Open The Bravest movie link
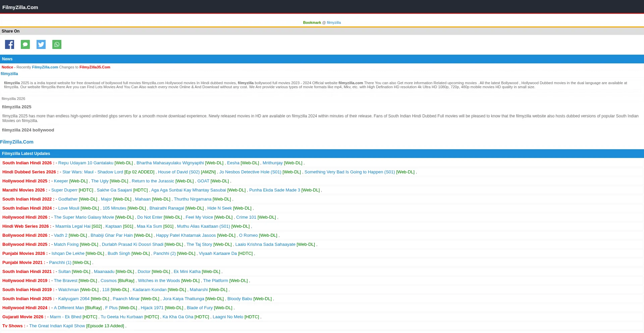Screen dimensions: 644x333 click(66, 281)
